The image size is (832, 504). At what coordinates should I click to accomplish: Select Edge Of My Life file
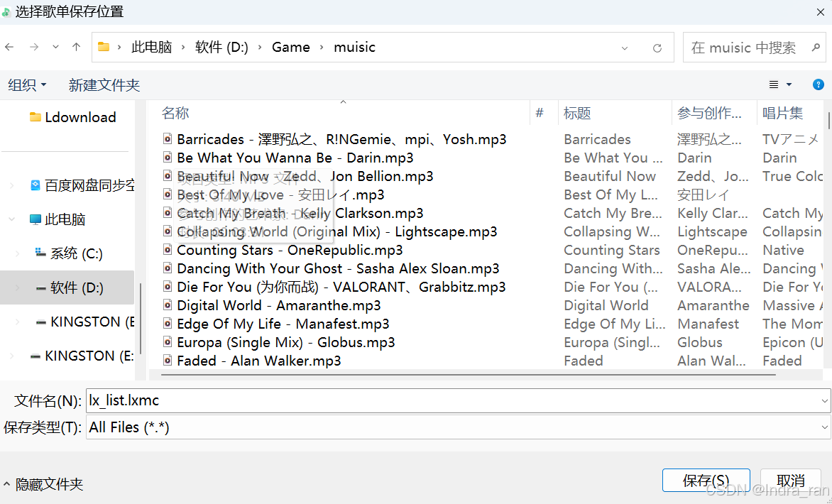283,324
